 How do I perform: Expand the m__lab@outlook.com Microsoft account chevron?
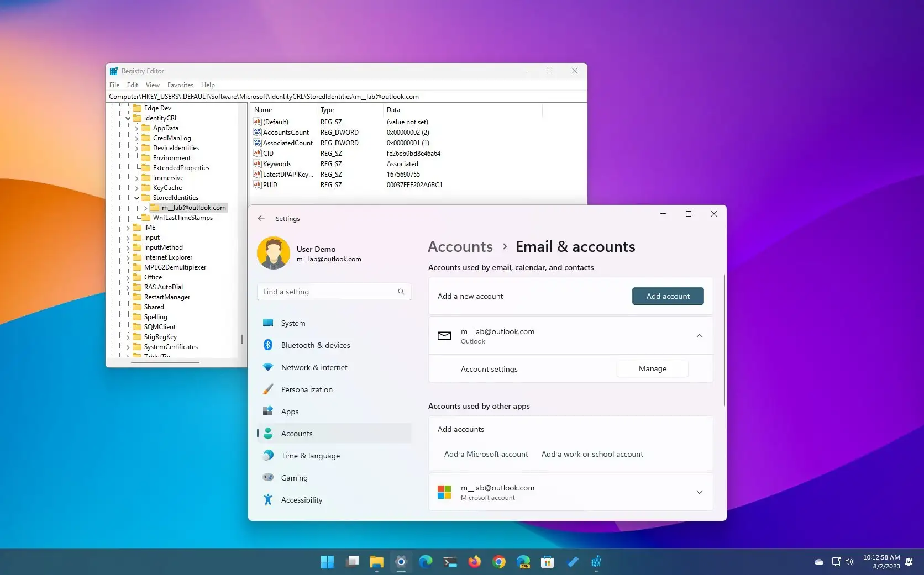point(699,492)
